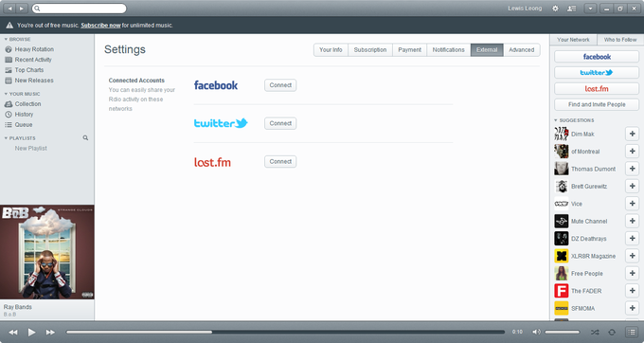The image size is (644, 343).
Task: Switch to Your Network tab
Action: click(573, 40)
